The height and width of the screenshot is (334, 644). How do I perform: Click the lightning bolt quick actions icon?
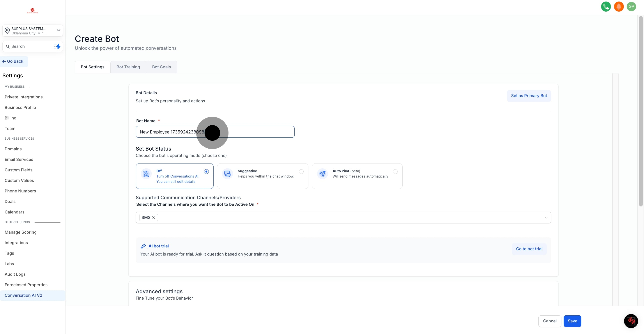pos(57,46)
